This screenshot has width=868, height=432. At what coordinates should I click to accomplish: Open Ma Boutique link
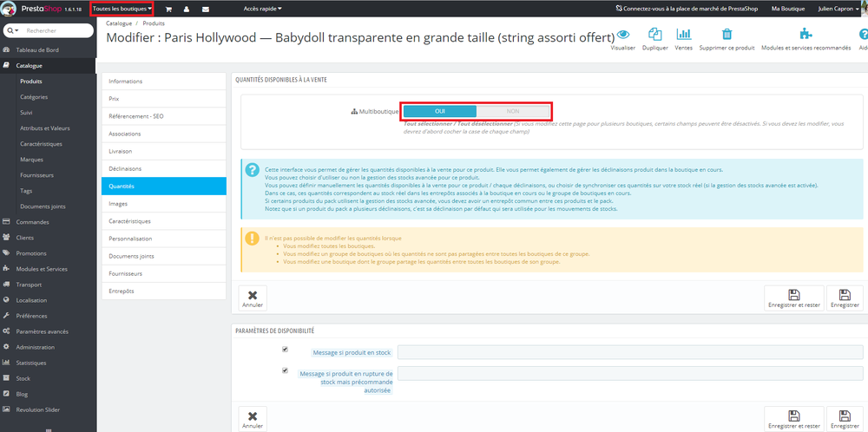[789, 9]
